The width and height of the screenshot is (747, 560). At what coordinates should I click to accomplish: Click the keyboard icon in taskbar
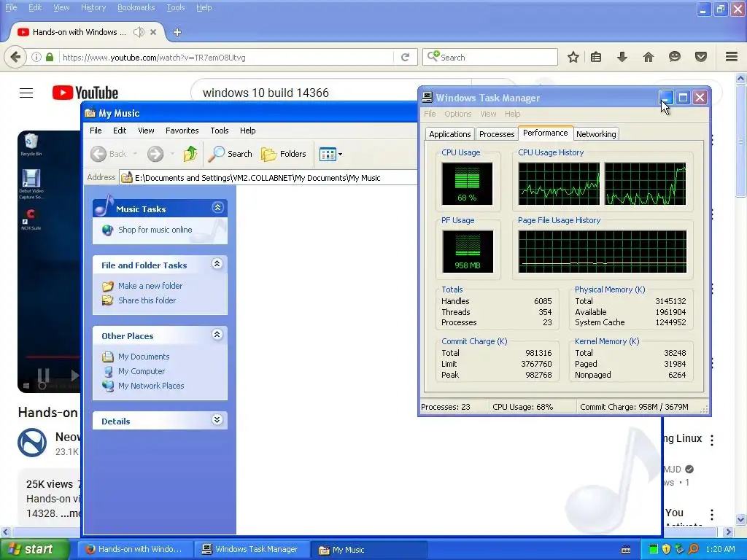point(626,550)
